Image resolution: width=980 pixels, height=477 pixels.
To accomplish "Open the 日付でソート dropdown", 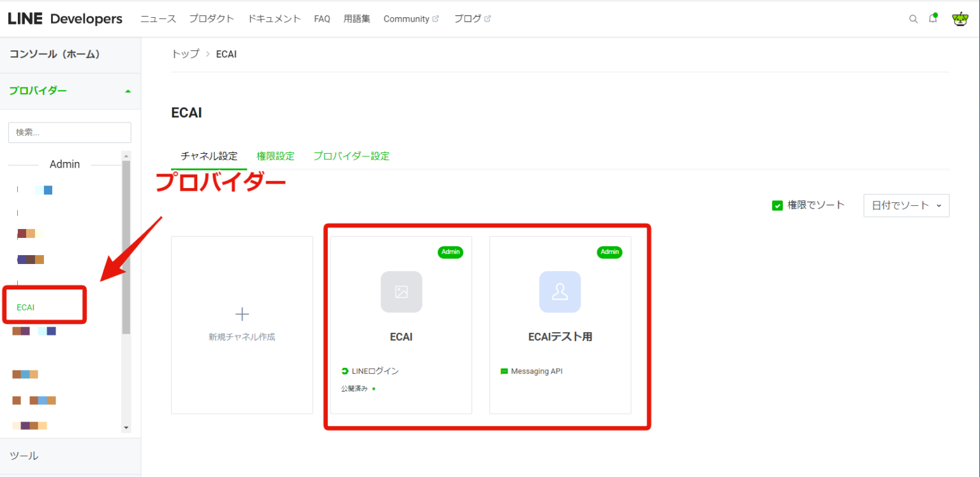I will [906, 205].
